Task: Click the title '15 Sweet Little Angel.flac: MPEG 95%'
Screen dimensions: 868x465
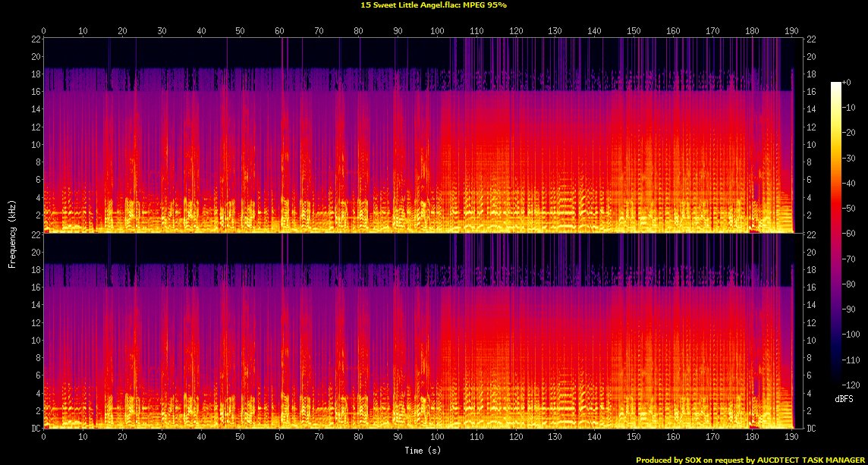Action: (x=433, y=5)
